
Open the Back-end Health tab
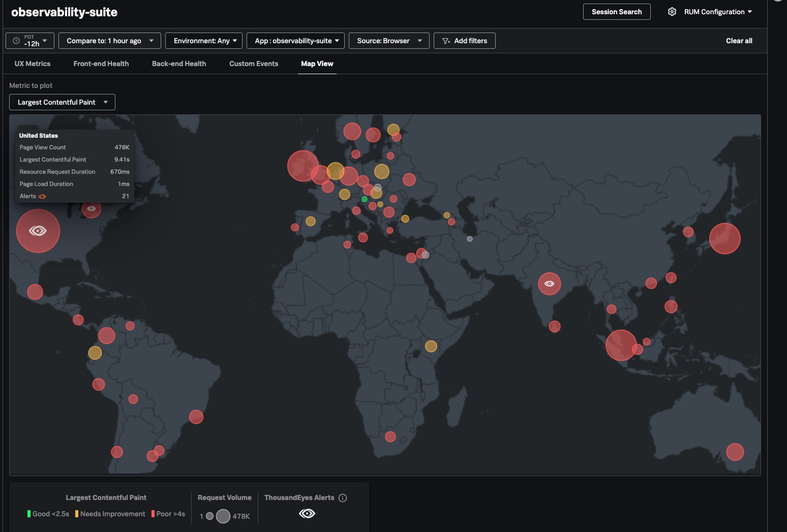(x=179, y=64)
